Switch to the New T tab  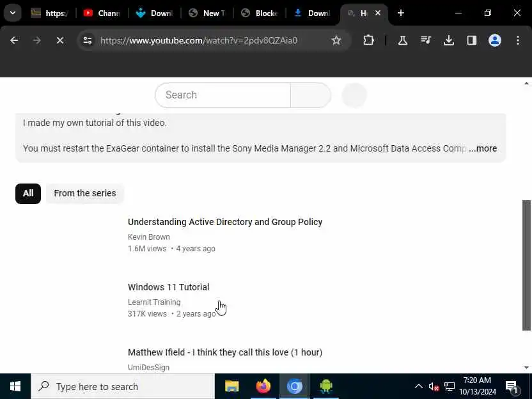[x=207, y=13]
